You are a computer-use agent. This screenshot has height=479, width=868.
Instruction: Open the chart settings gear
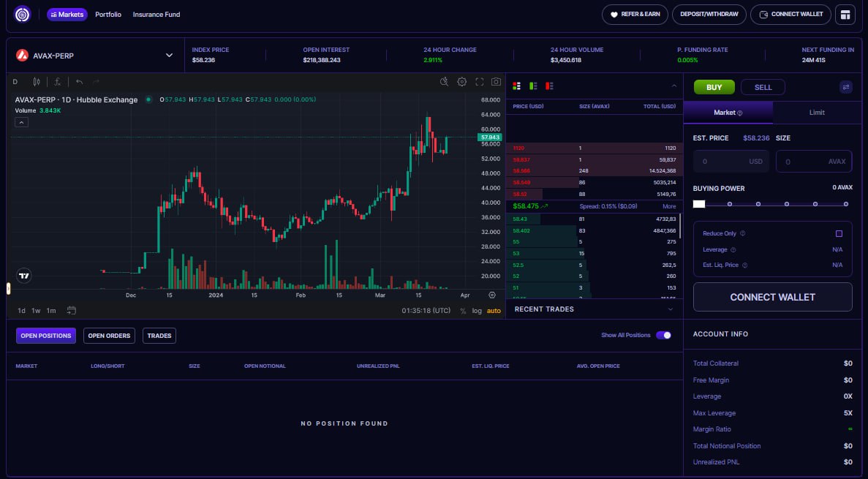[x=461, y=82]
